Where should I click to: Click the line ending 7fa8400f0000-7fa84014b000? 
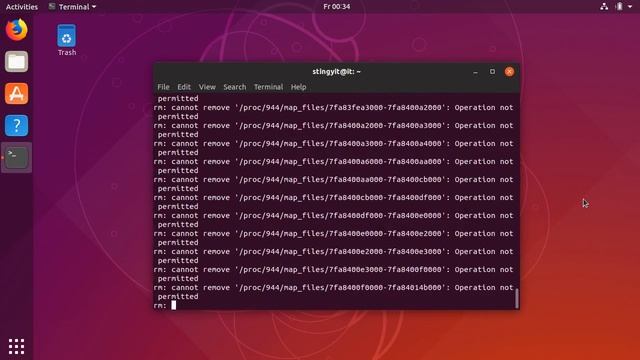[x=333, y=287]
